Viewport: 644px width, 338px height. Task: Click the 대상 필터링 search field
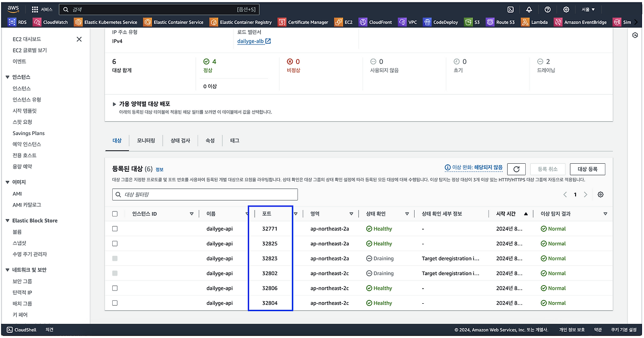(x=205, y=194)
